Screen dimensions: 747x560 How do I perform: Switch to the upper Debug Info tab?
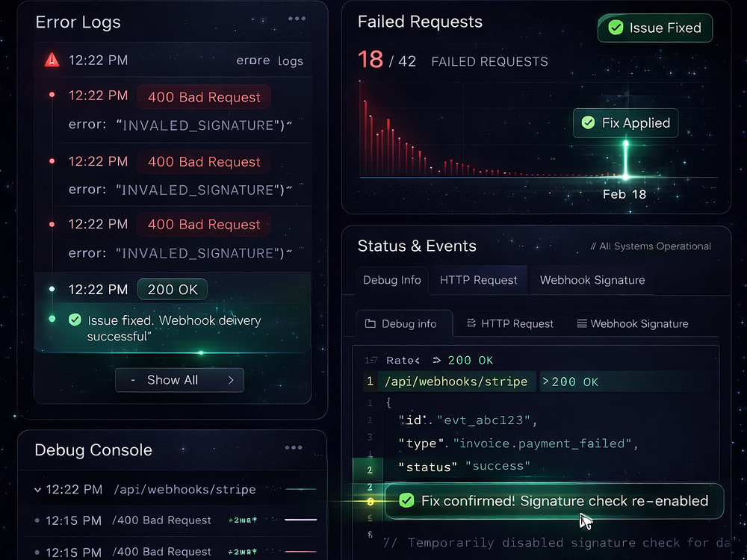[392, 280]
